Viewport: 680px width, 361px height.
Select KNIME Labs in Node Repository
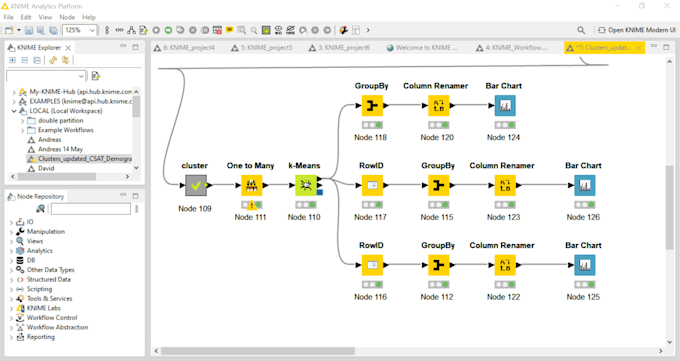tap(44, 308)
